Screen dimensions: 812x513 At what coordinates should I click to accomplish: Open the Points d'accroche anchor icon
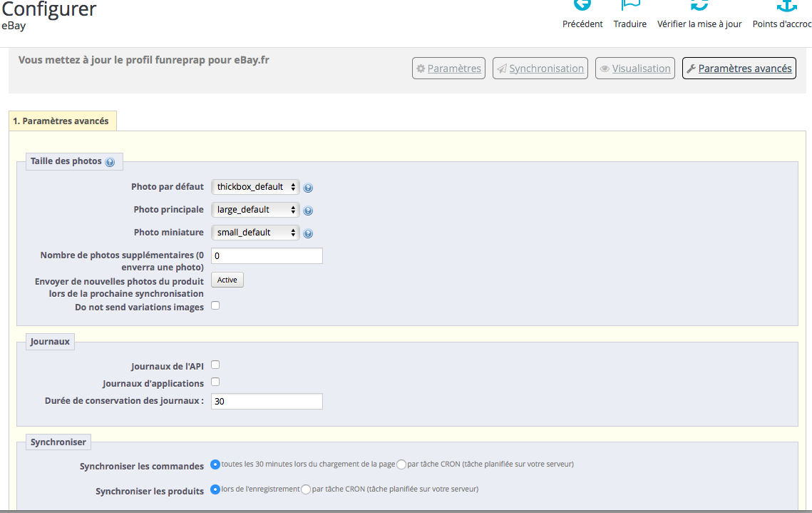(x=786, y=5)
